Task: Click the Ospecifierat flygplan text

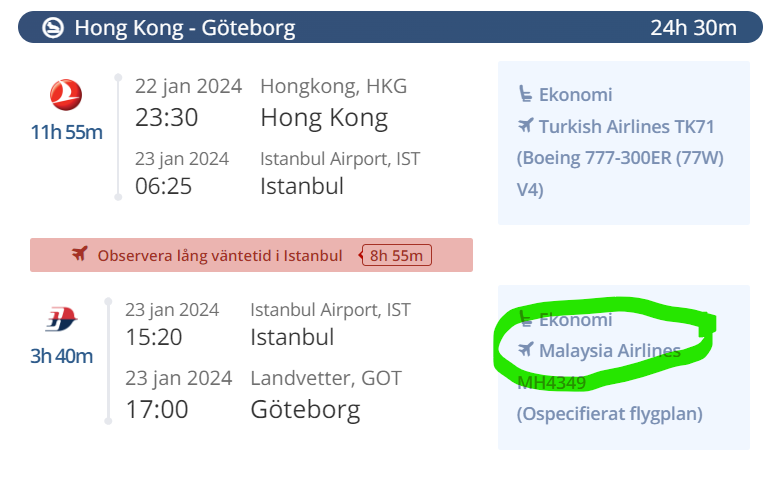Action: [610, 414]
